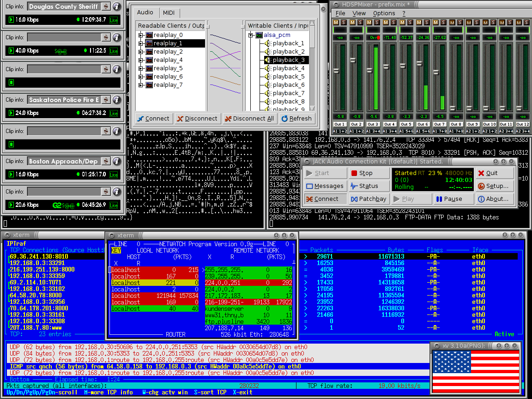Solo HDSPMixer Out 6 channel

427,22
